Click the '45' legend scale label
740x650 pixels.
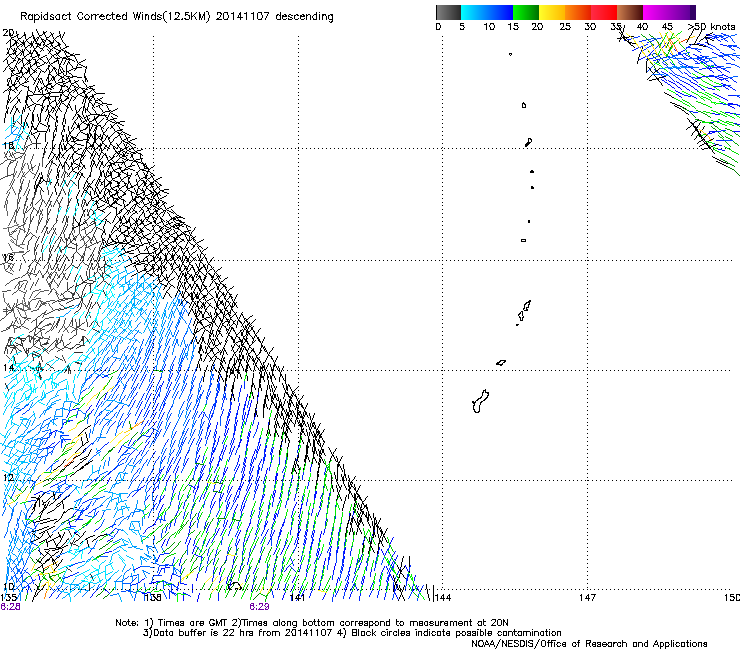(x=667, y=27)
